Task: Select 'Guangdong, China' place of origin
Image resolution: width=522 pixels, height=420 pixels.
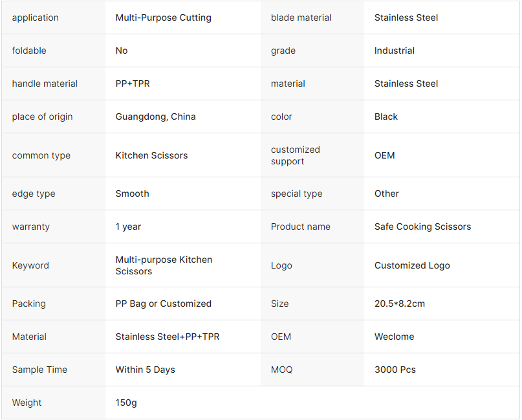Action: click(x=155, y=116)
